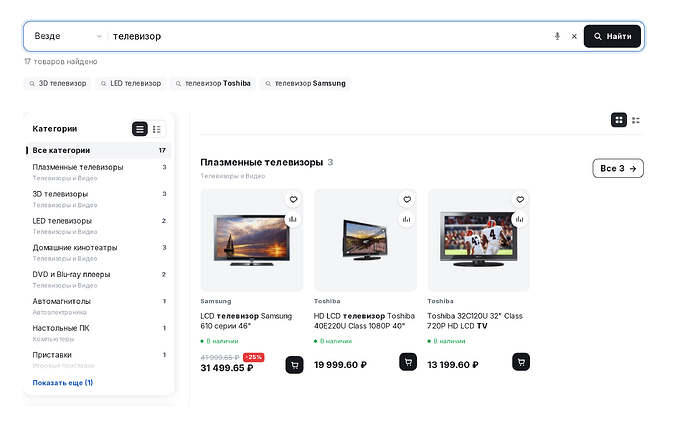Open Приставки category

pyautogui.click(x=98, y=359)
